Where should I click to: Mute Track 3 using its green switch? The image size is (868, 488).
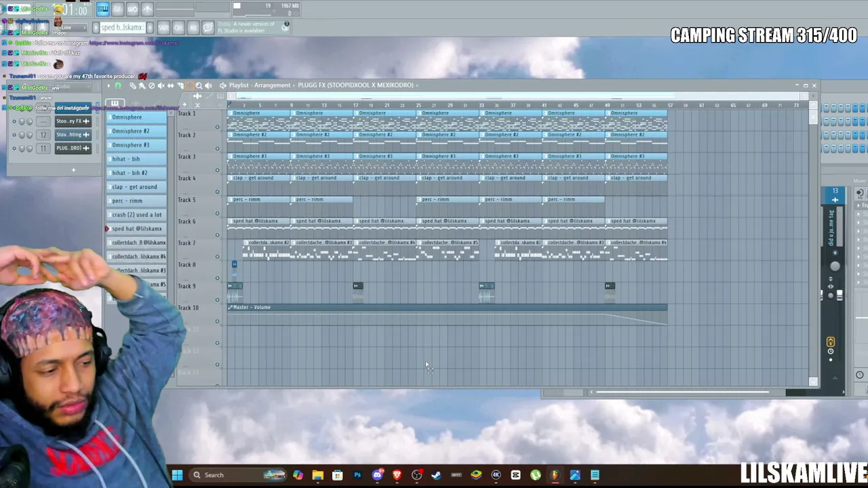tap(218, 170)
